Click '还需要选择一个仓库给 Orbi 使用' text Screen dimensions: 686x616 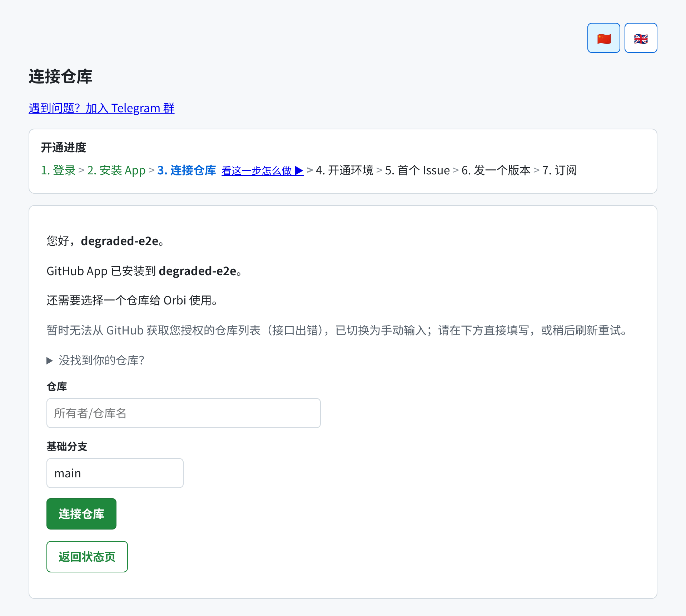132,300
